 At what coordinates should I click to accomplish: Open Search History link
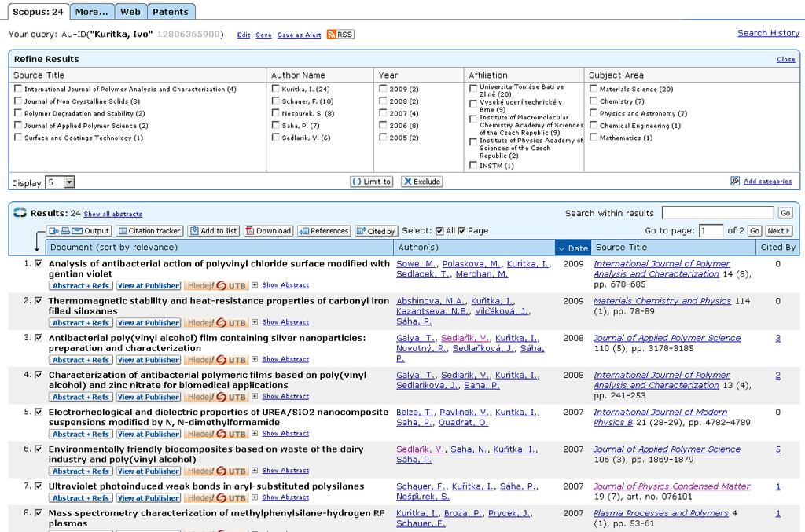pos(769,33)
